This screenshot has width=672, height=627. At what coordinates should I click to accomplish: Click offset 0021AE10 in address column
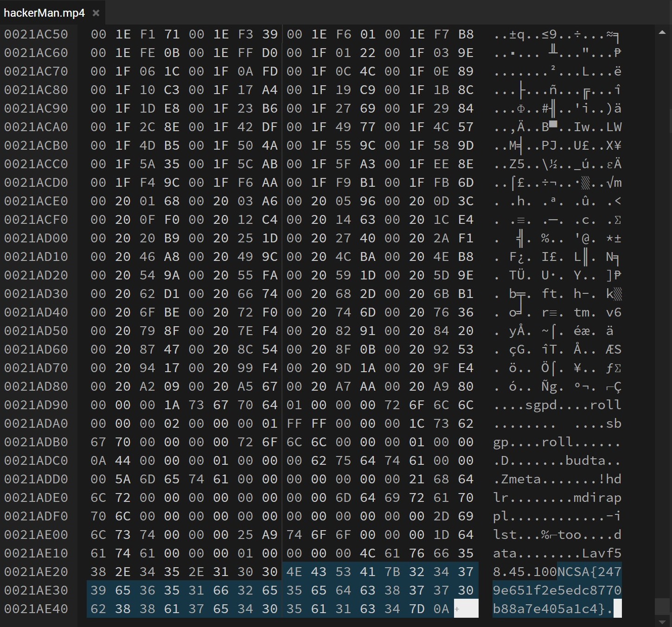(x=36, y=553)
